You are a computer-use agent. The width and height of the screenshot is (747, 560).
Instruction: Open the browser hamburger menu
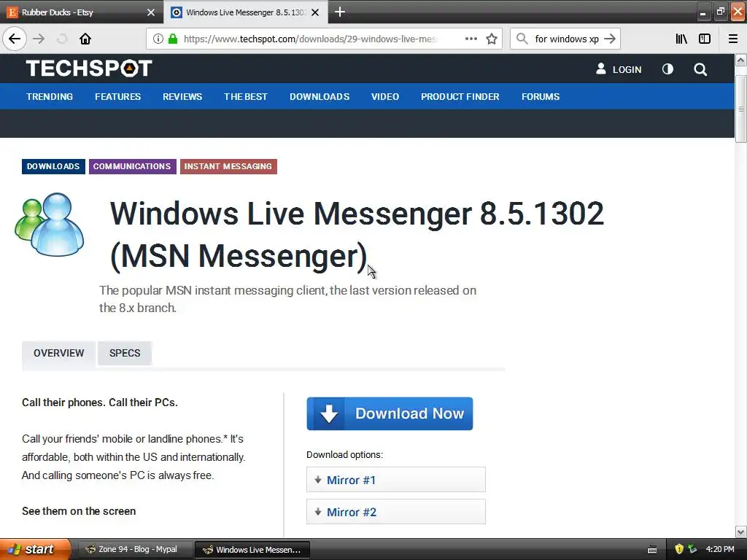point(733,39)
